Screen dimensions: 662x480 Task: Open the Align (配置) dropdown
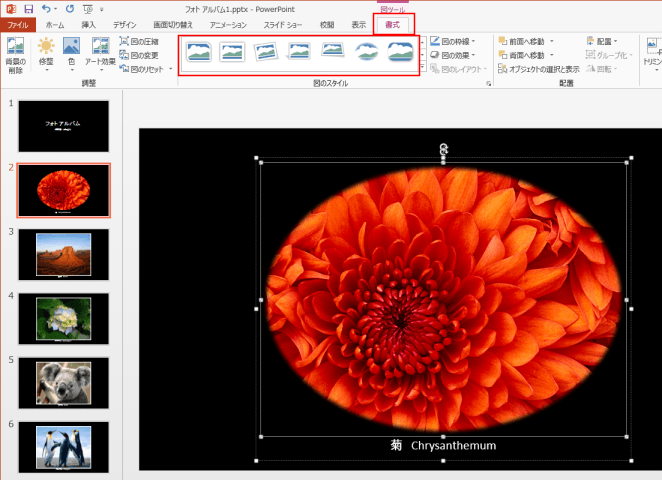pos(603,41)
